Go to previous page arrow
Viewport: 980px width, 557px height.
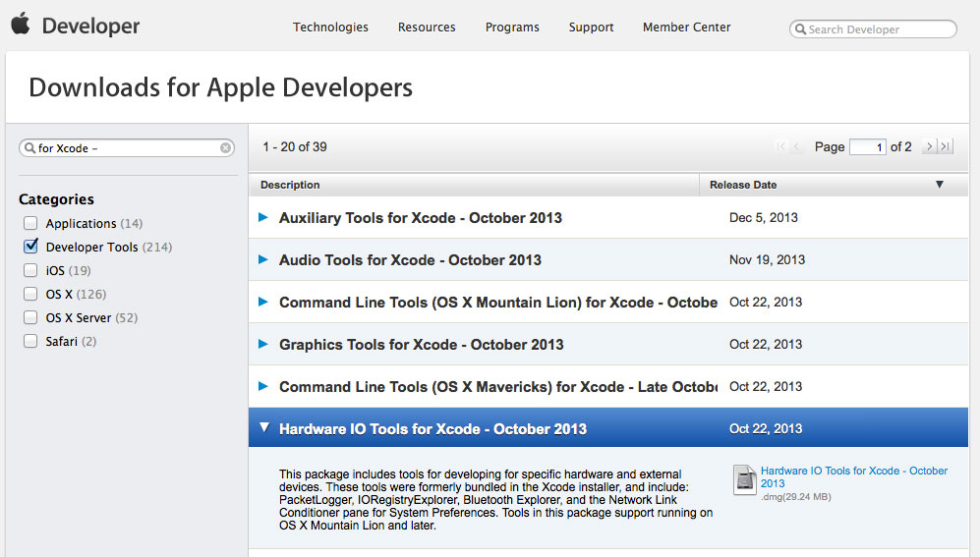pos(796,146)
